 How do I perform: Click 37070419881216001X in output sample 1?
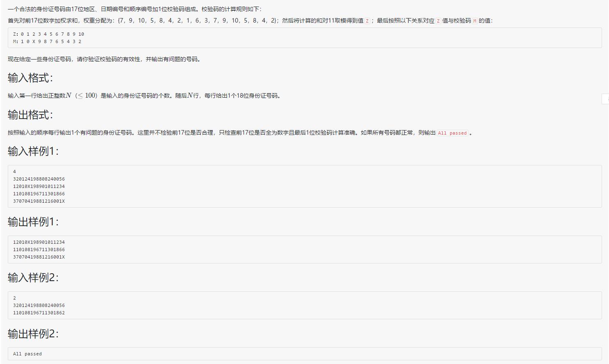coord(39,257)
